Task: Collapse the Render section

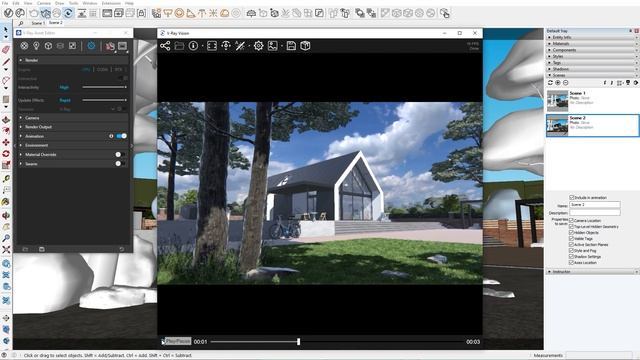Action: click(x=73, y=60)
